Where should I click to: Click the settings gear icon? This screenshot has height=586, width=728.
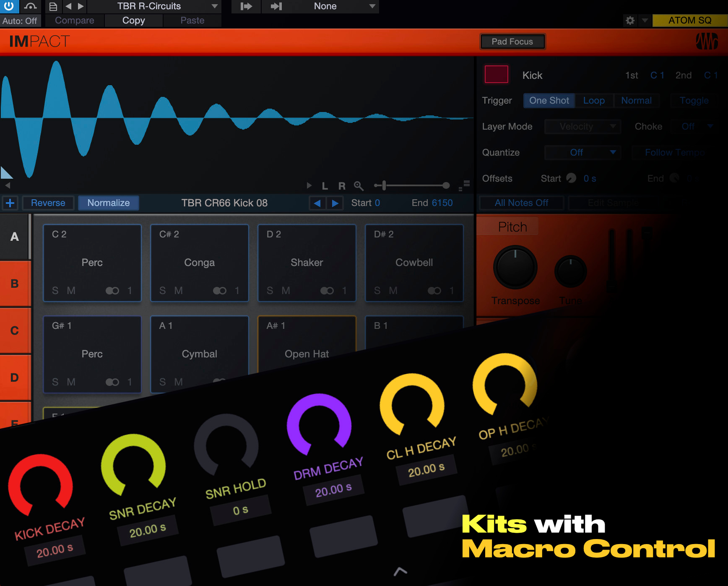pos(629,21)
